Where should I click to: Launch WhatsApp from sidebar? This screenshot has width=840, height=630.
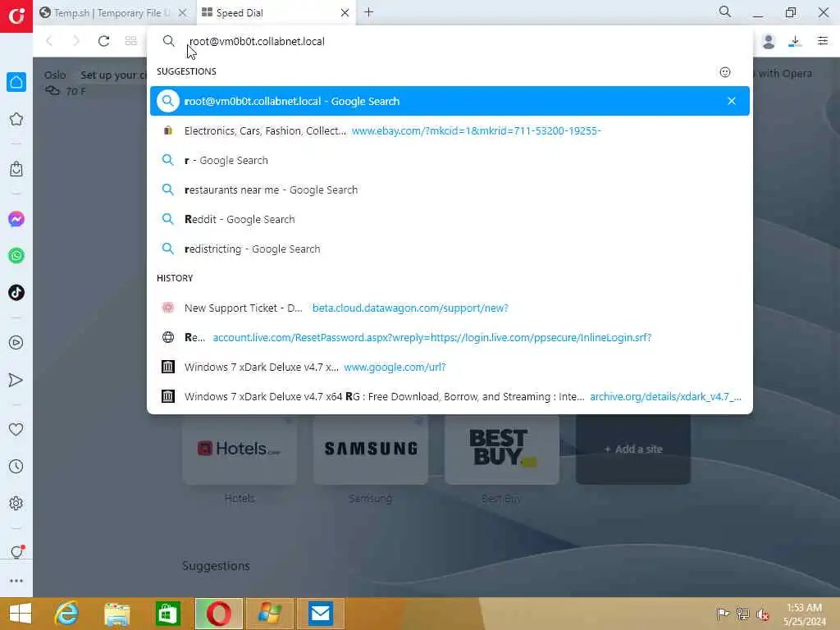(x=16, y=256)
